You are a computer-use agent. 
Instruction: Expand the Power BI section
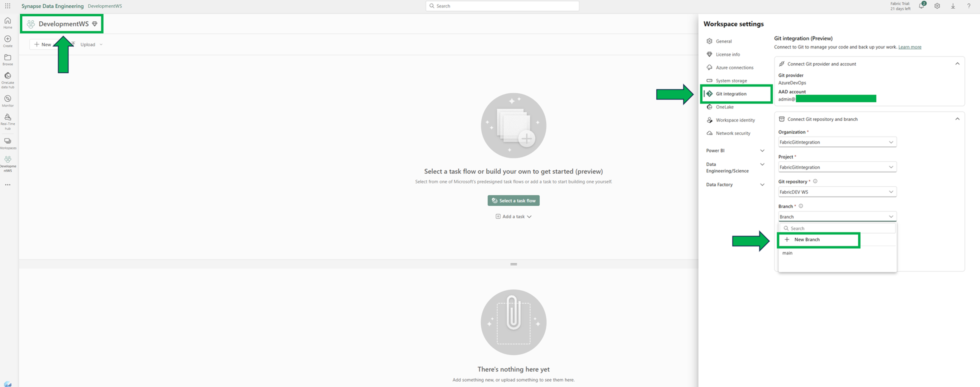(735, 150)
